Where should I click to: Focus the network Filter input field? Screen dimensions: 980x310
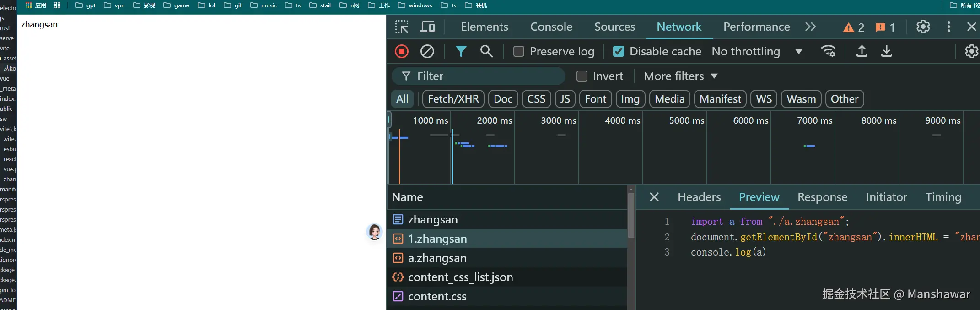[479, 76]
